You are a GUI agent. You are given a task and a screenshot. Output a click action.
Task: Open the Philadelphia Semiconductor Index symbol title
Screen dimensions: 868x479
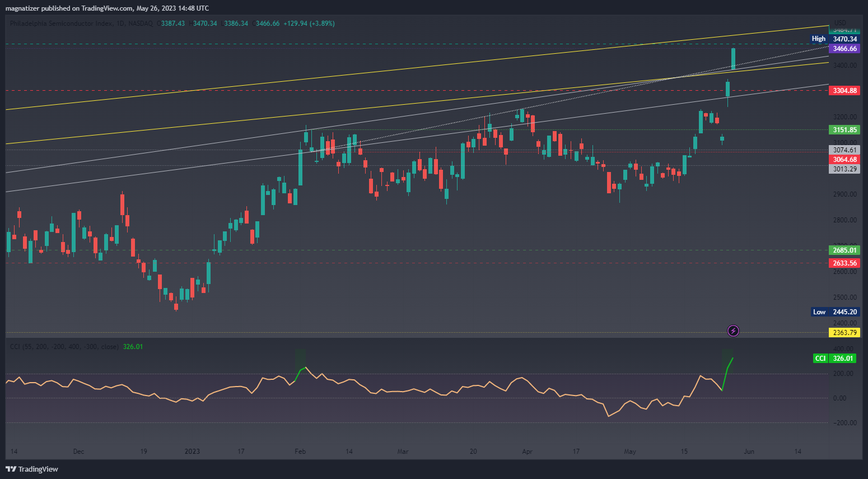(62, 24)
